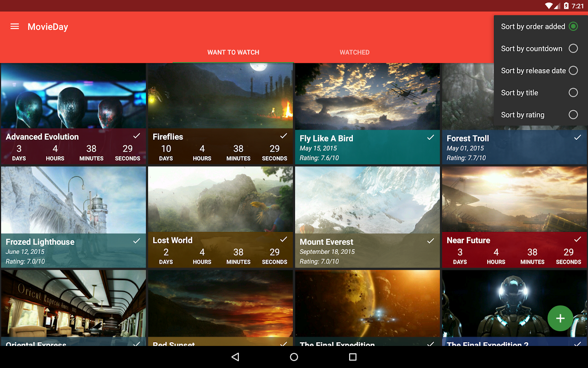Click the Rating: 7.7/10 text

466,158
